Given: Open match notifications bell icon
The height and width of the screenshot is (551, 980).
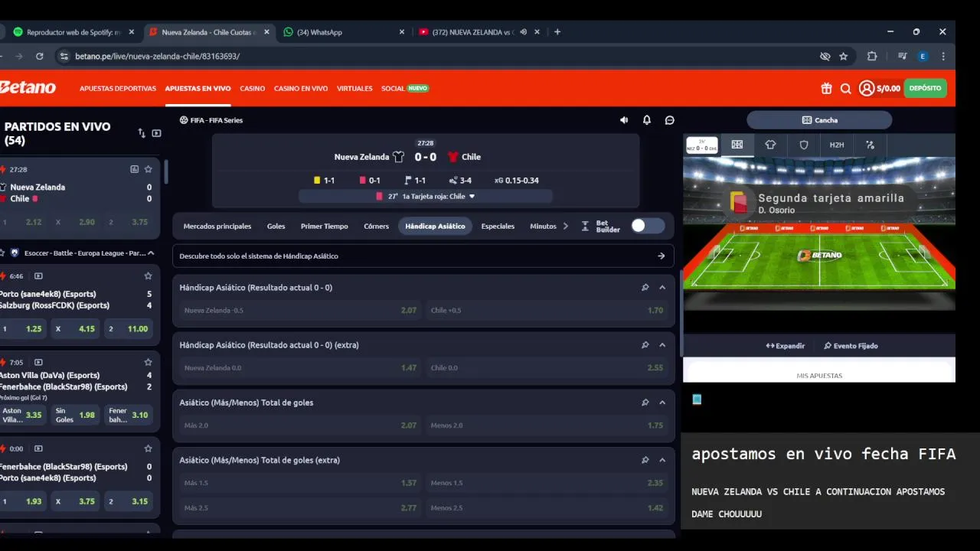Looking at the screenshot, I should pos(647,120).
